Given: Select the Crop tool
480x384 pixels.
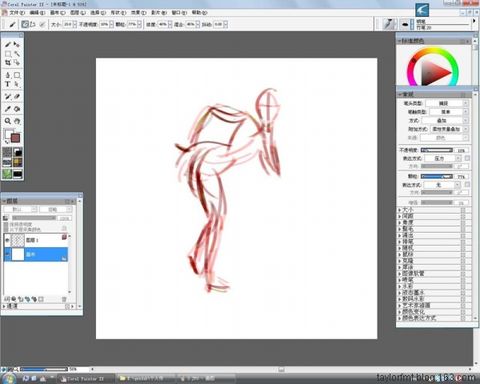Looking at the screenshot, I should coord(8,63).
